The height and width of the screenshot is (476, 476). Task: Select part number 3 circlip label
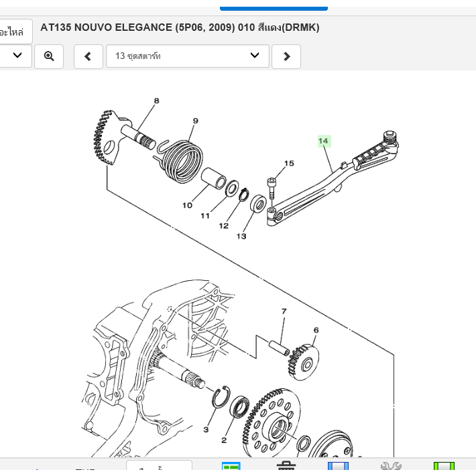coord(206,430)
